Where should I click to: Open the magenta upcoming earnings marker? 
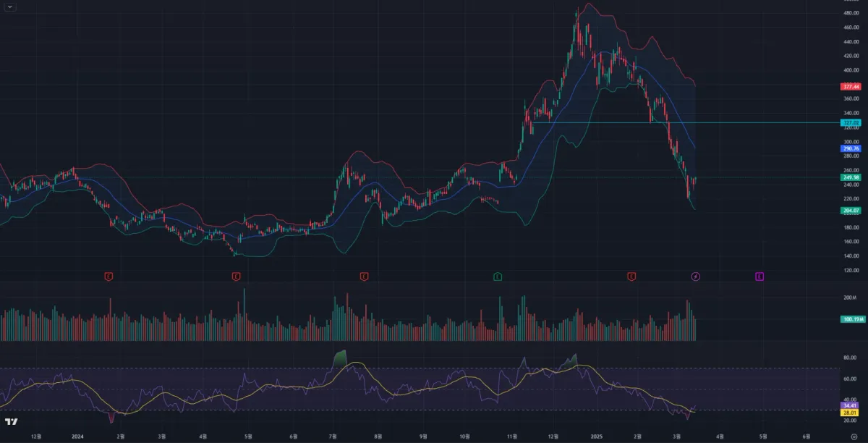point(759,277)
